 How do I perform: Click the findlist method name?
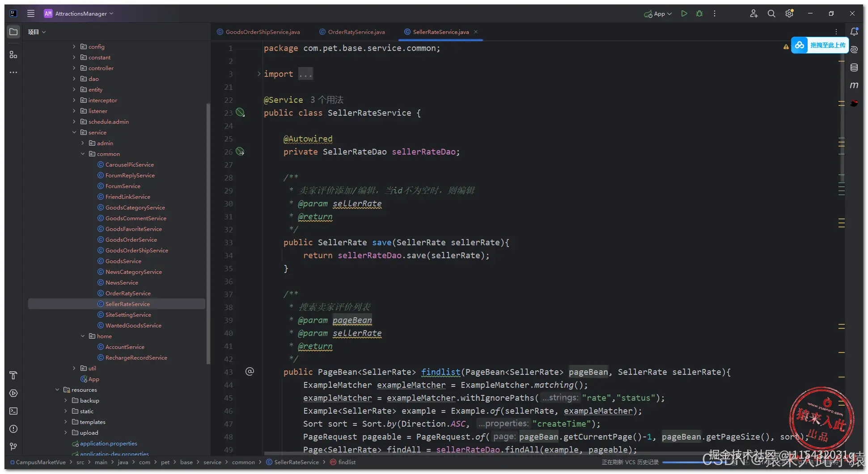coord(440,372)
